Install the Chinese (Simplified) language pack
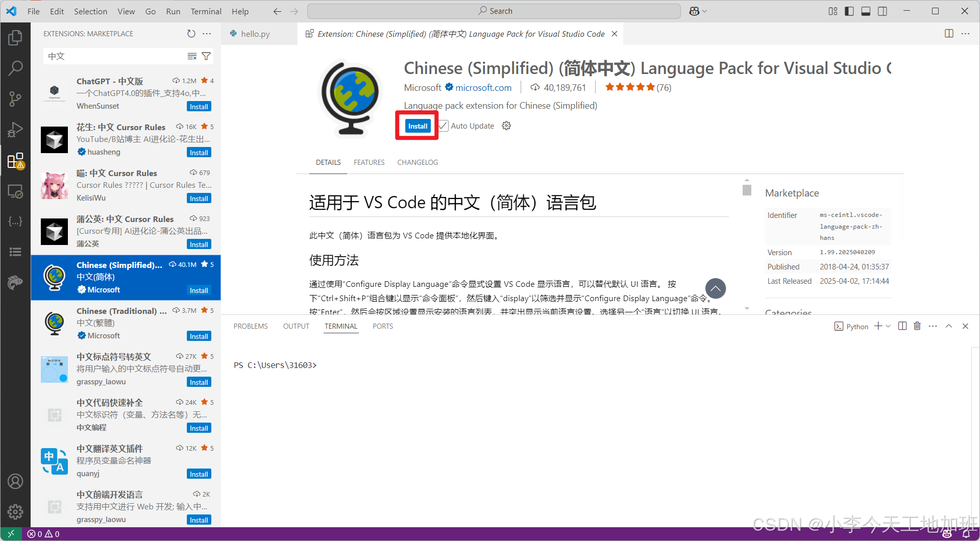980x541 pixels. click(x=418, y=126)
